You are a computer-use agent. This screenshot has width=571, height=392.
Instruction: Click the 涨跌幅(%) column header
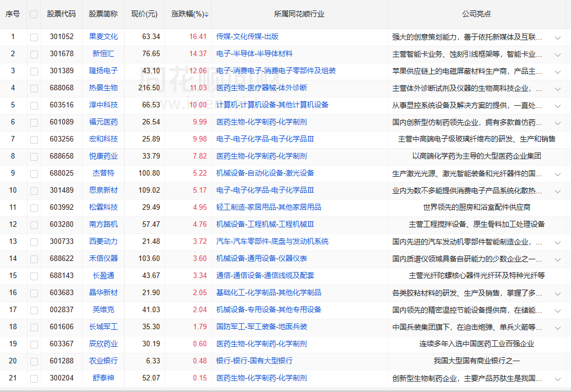click(x=188, y=14)
